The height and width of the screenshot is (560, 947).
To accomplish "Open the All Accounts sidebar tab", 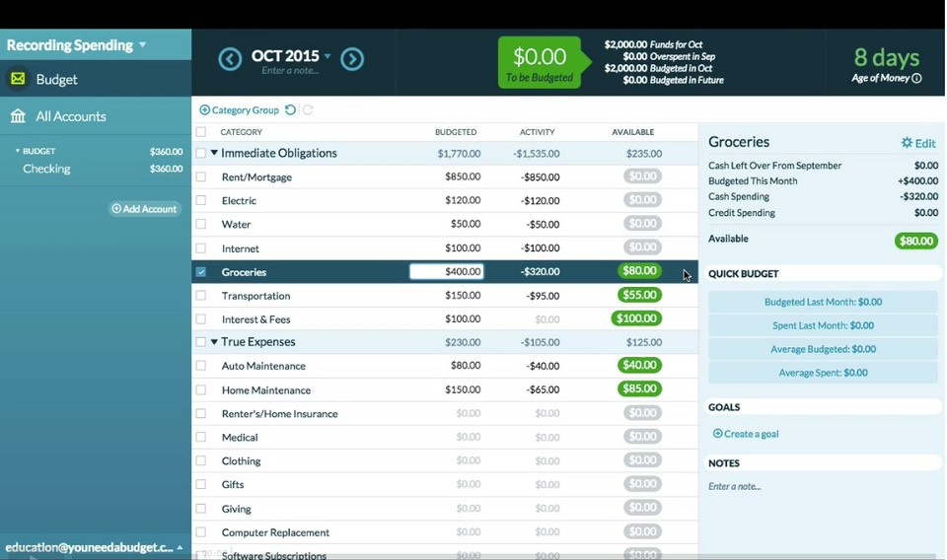I will tap(96, 116).
